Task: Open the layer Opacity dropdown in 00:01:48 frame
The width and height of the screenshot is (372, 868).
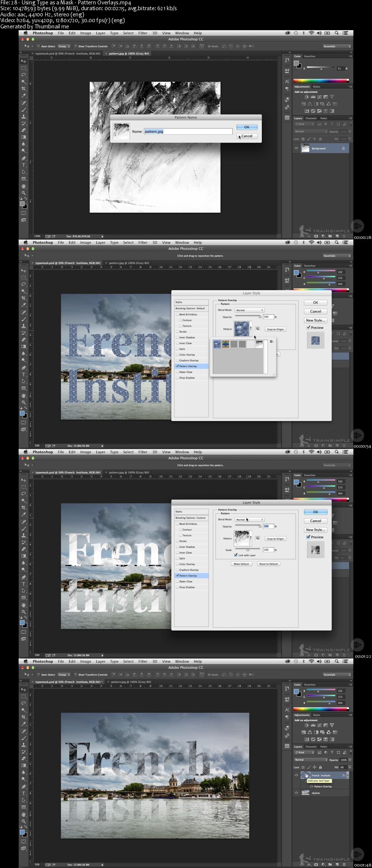Action: 350,760
